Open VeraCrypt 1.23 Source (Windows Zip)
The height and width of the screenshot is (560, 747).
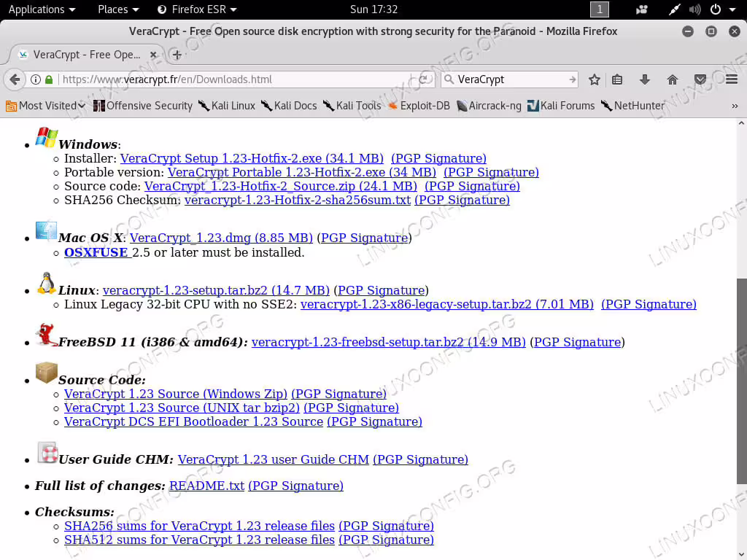coord(176,394)
